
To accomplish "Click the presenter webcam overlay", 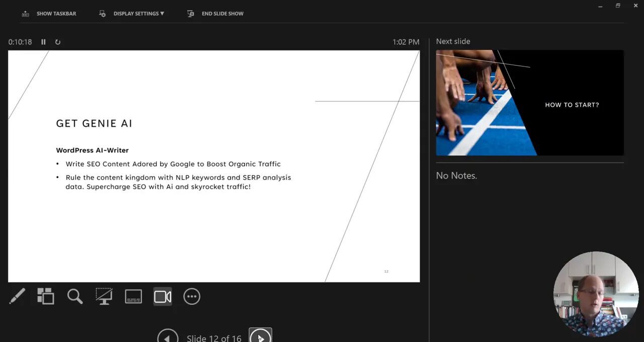I will (596, 294).
